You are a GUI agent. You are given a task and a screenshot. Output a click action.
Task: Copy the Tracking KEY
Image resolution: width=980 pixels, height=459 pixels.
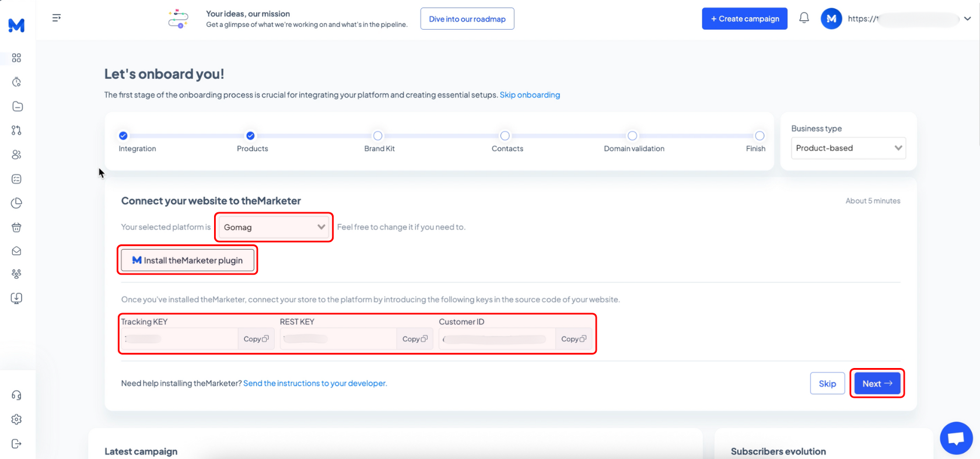coord(256,339)
